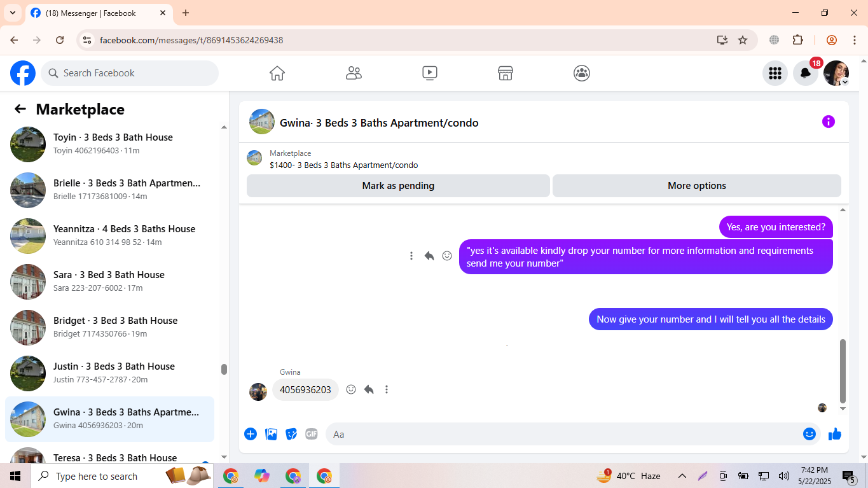View site information icon in address bar
The height and width of the screenshot is (488, 868).
[87, 40]
